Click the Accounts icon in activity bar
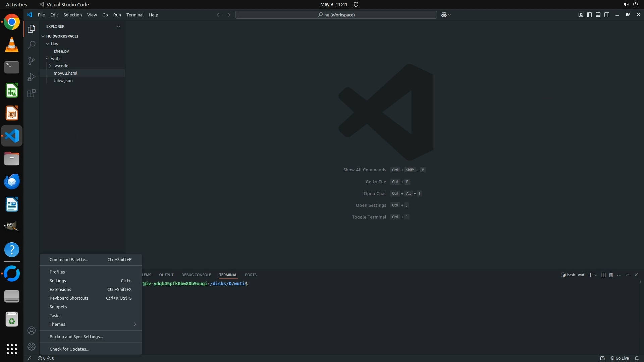644x362 pixels. click(x=32, y=330)
